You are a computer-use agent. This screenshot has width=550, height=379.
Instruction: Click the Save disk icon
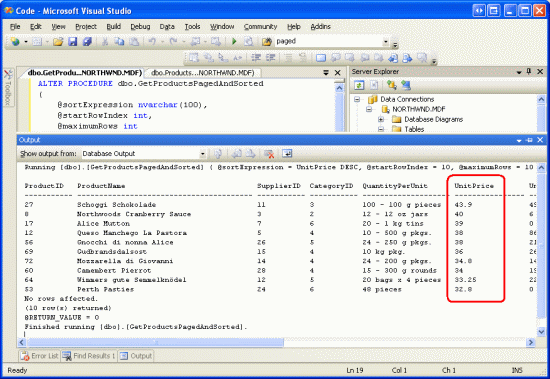click(73, 41)
